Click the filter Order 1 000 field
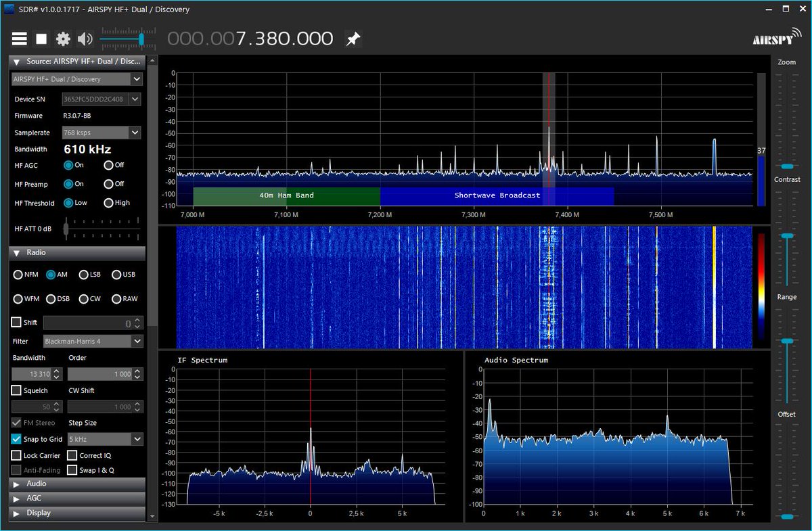812x531 pixels. (105, 374)
